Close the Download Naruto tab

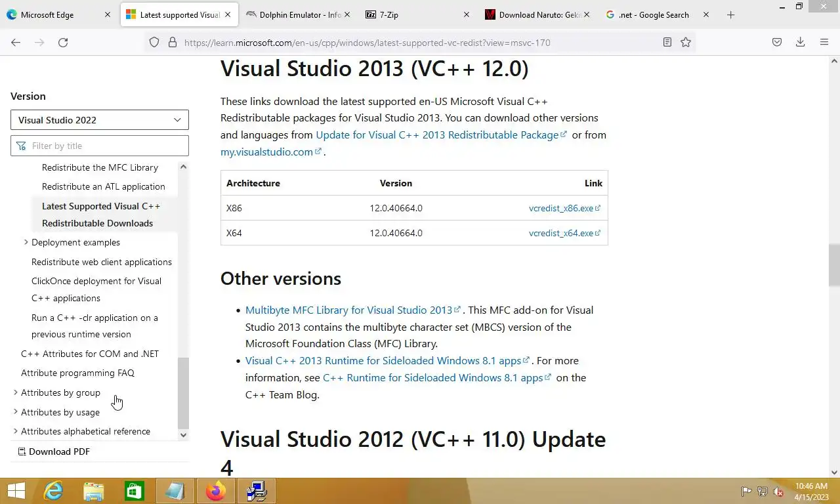(587, 14)
